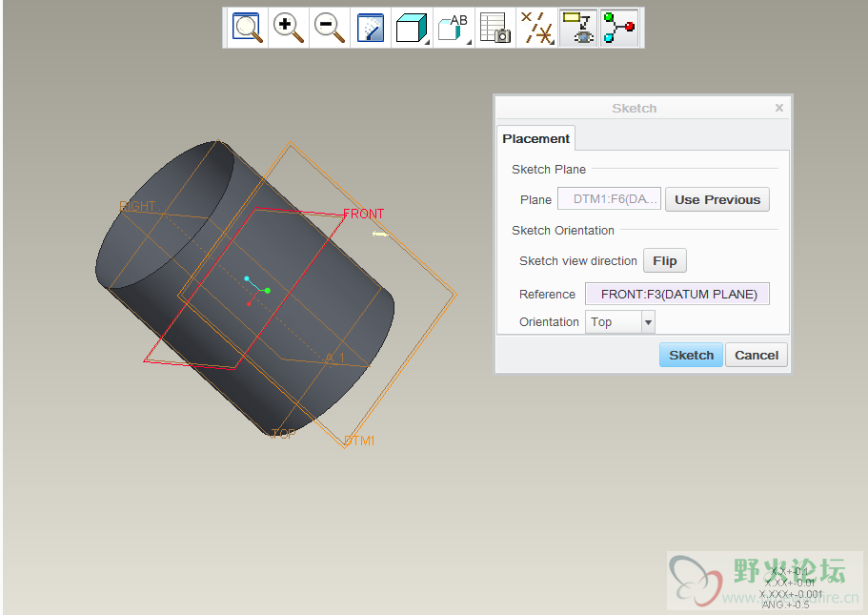Confirm with the Sketch button
The width and height of the screenshot is (868, 615).
tap(691, 355)
